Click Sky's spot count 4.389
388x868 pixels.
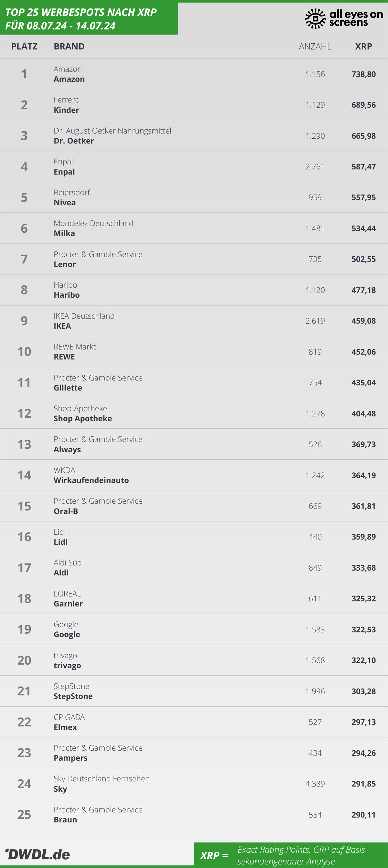point(315,784)
